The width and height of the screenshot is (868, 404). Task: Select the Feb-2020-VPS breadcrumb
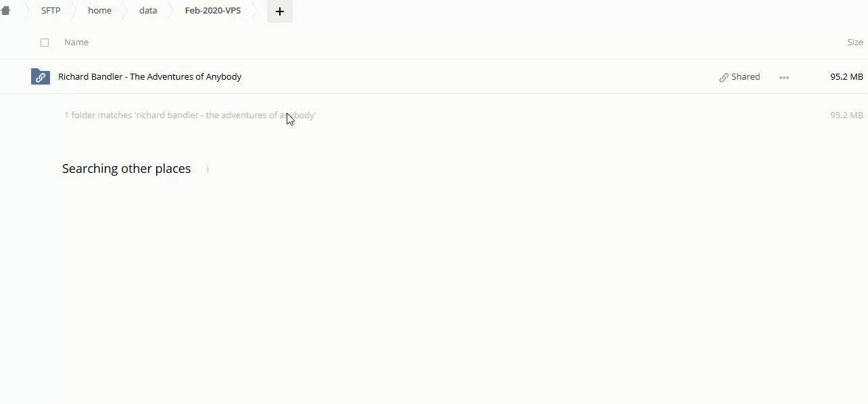(213, 11)
